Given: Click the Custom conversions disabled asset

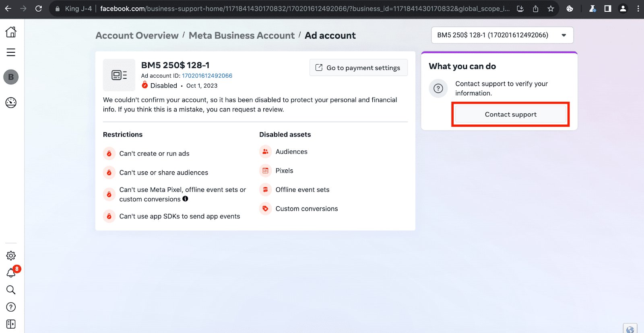Looking at the screenshot, I should (x=307, y=209).
